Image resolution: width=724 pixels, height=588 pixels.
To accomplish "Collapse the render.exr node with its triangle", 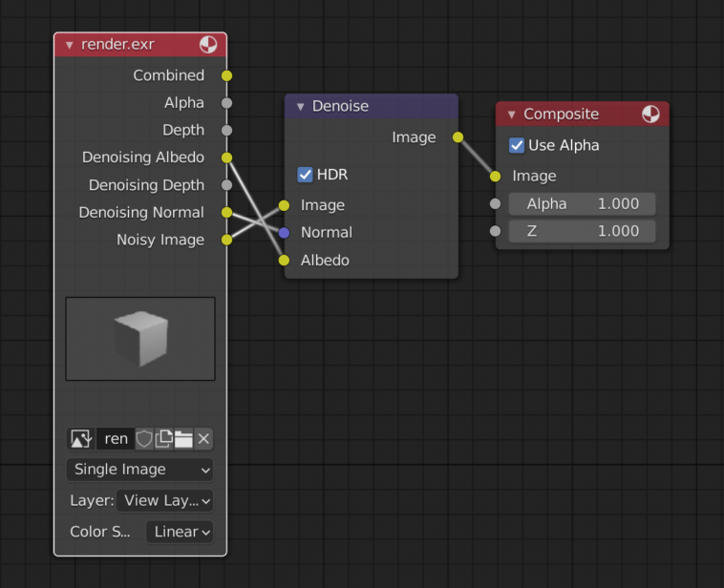I will [69, 45].
